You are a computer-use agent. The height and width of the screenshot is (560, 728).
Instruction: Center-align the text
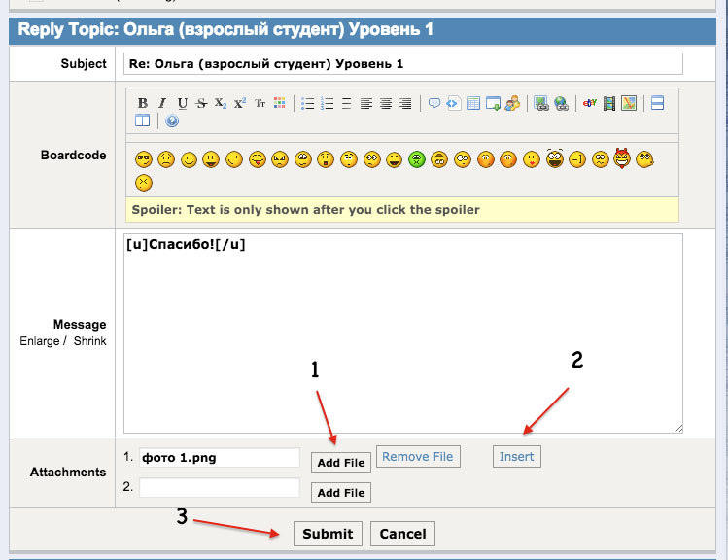(385, 103)
